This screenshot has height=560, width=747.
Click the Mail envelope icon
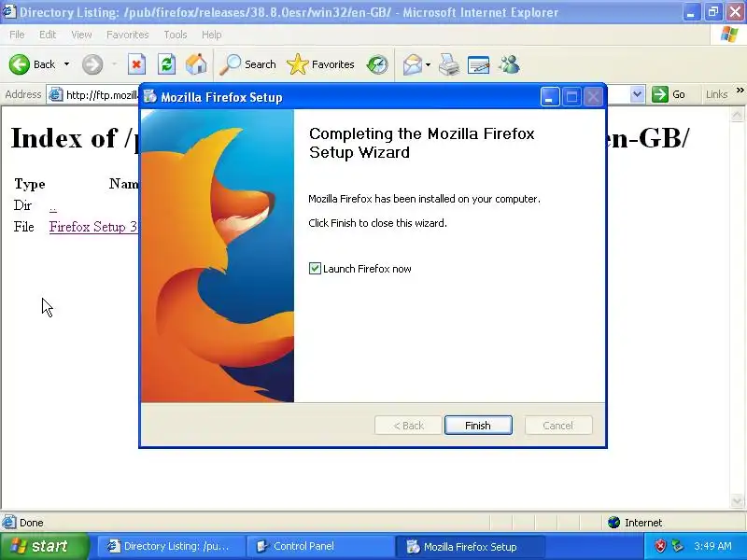[412, 64]
